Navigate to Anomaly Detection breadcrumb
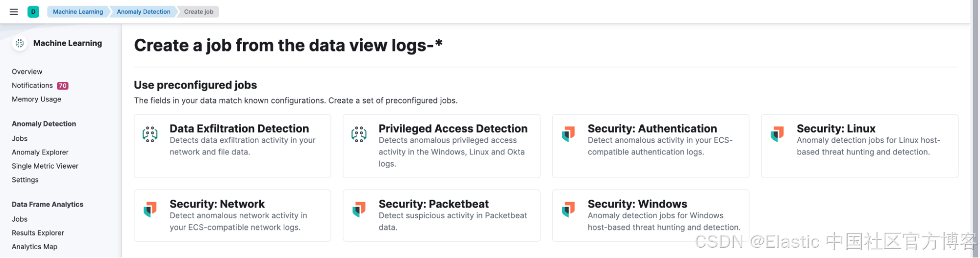The height and width of the screenshot is (258, 980). [x=143, y=12]
